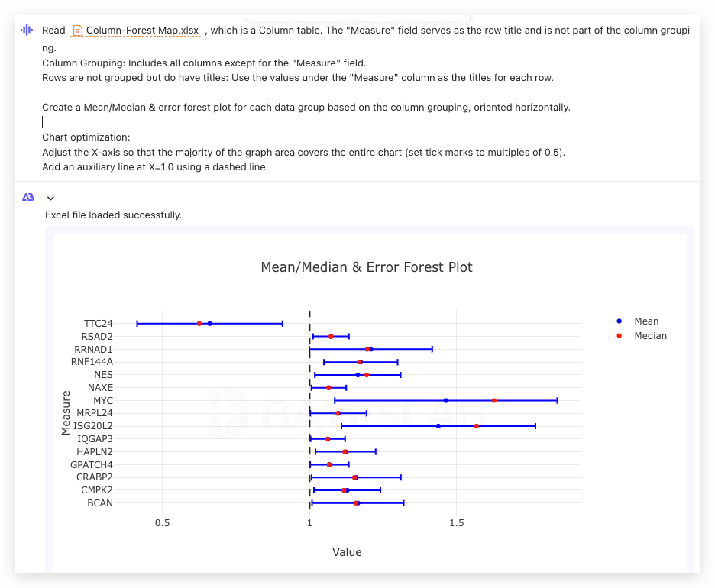Screen dimensions: 715x588
Task: Collapse the response with the chevron arrow
Action: coord(50,199)
